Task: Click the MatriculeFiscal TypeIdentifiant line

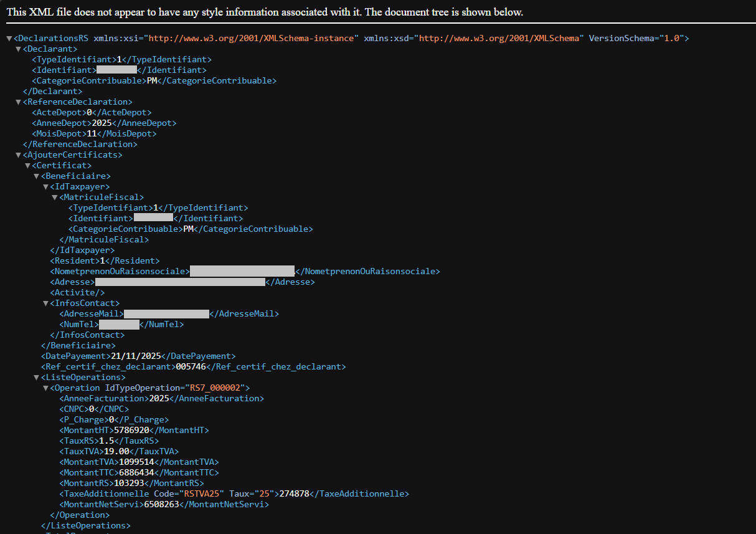Action: pyautogui.click(x=158, y=208)
